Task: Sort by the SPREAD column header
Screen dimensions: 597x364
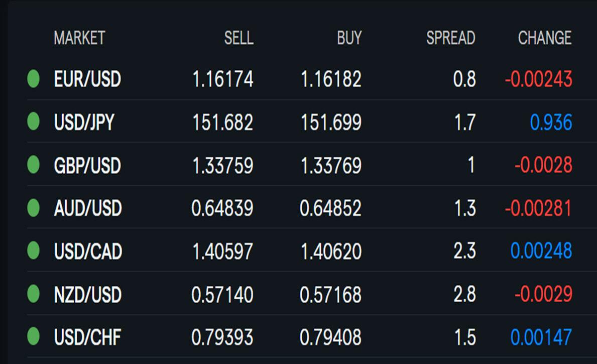Action: (x=451, y=38)
